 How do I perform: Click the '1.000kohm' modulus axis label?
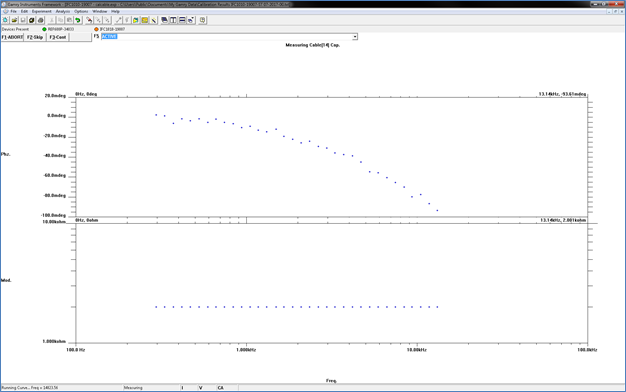point(54,342)
